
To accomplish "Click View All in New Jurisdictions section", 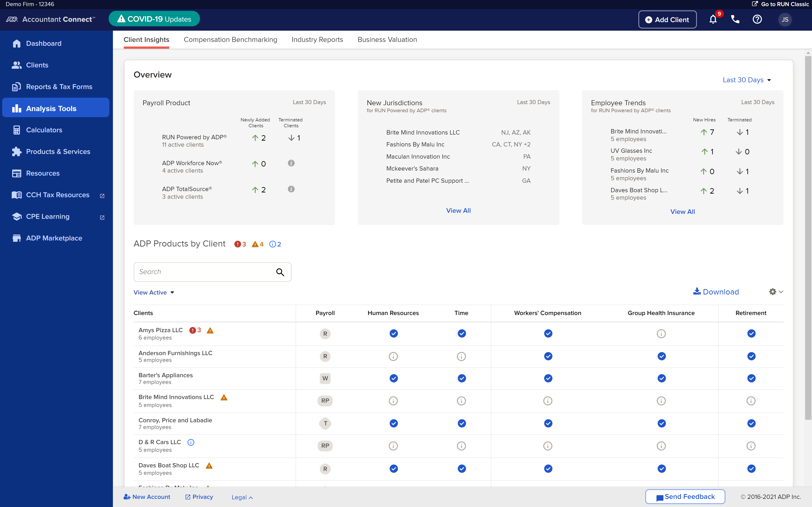I will [458, 210].
